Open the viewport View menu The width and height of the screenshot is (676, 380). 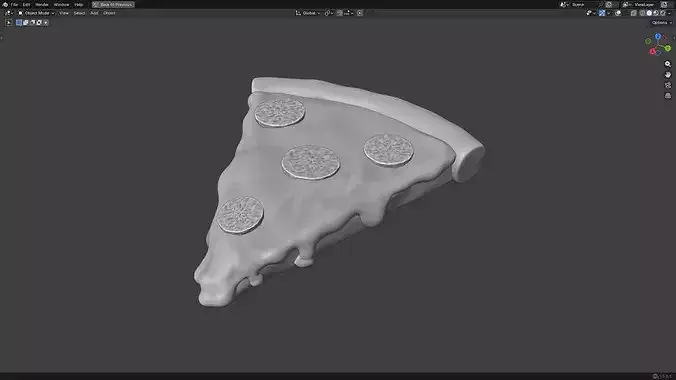click(64, 13)
